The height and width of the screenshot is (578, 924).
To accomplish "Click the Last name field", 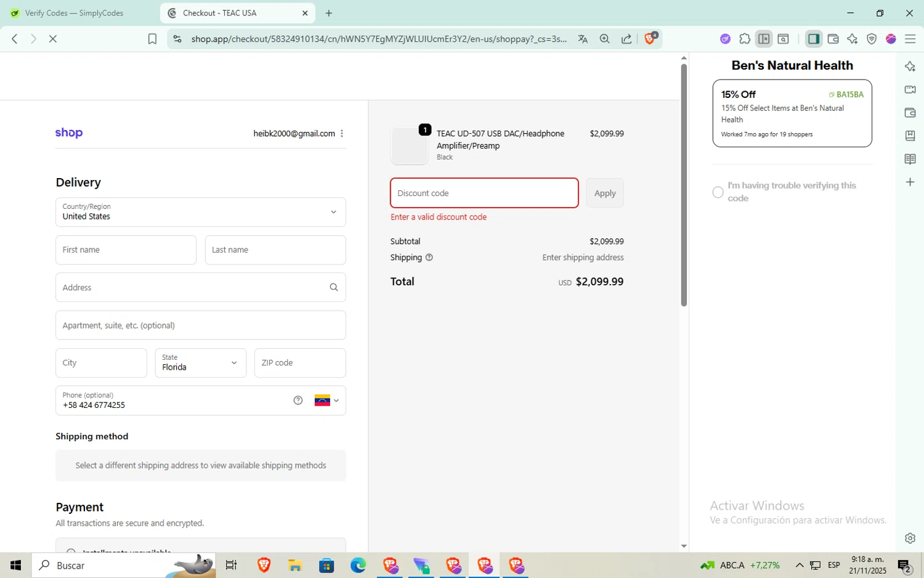I will pos(275,250).
